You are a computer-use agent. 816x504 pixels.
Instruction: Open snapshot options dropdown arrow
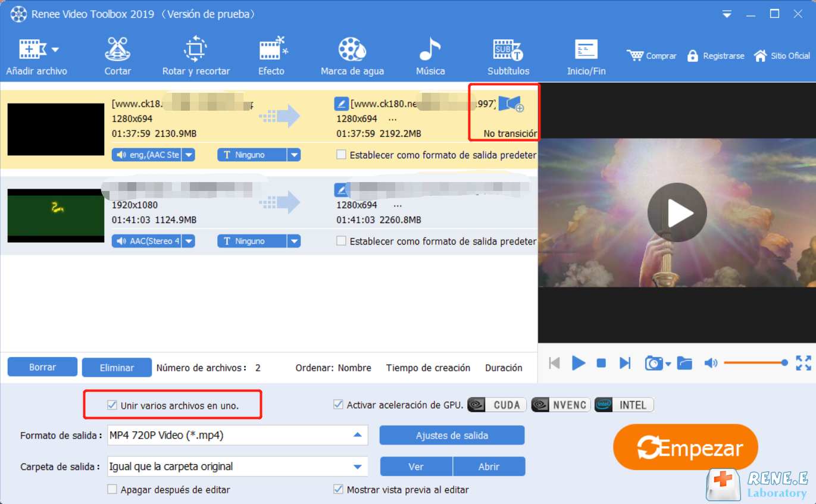(x=668, y=364)
